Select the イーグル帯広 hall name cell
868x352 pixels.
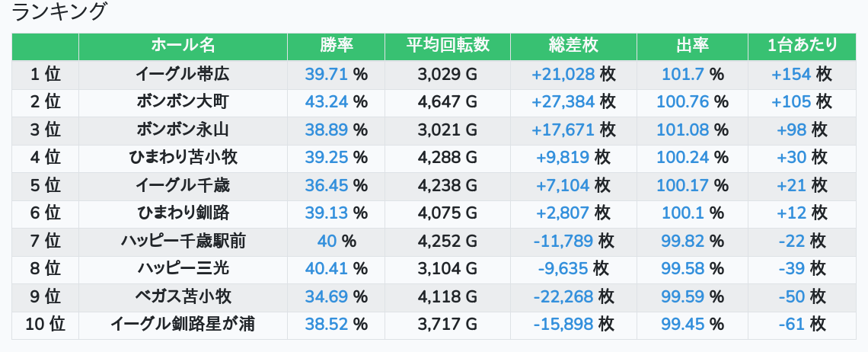[183, 74]
